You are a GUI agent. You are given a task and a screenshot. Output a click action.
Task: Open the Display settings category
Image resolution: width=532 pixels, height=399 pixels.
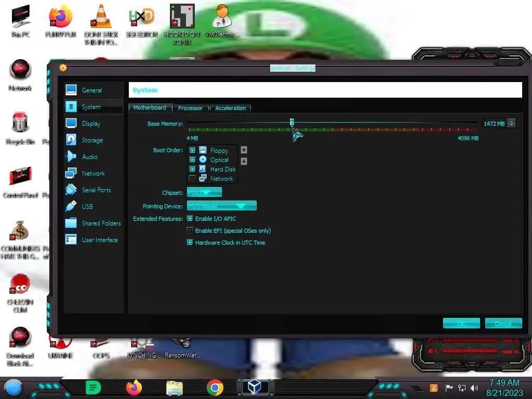pyautogui.click(x=94, y=124)
